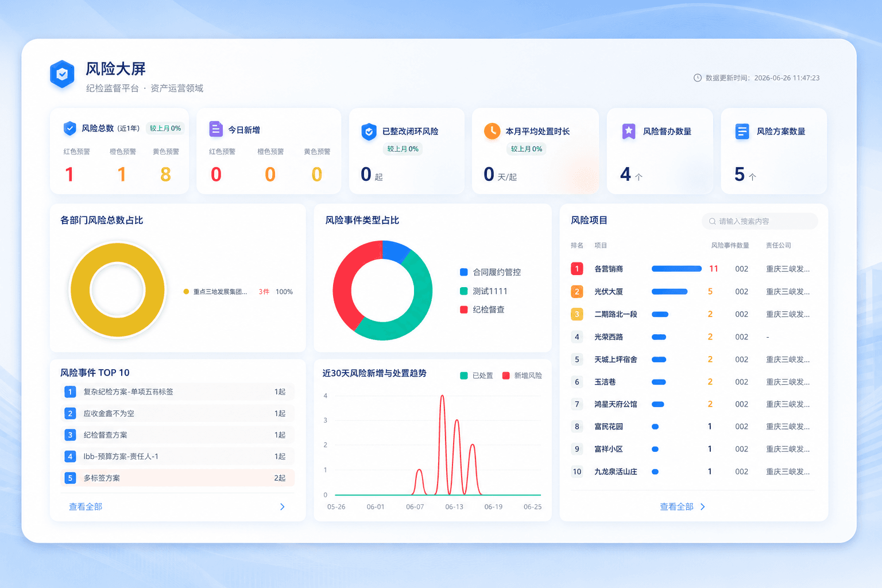Click the blue hexagon shield logo
This screenshot has width=882, height=588.
pyautogui.click(x=62, y=73)
